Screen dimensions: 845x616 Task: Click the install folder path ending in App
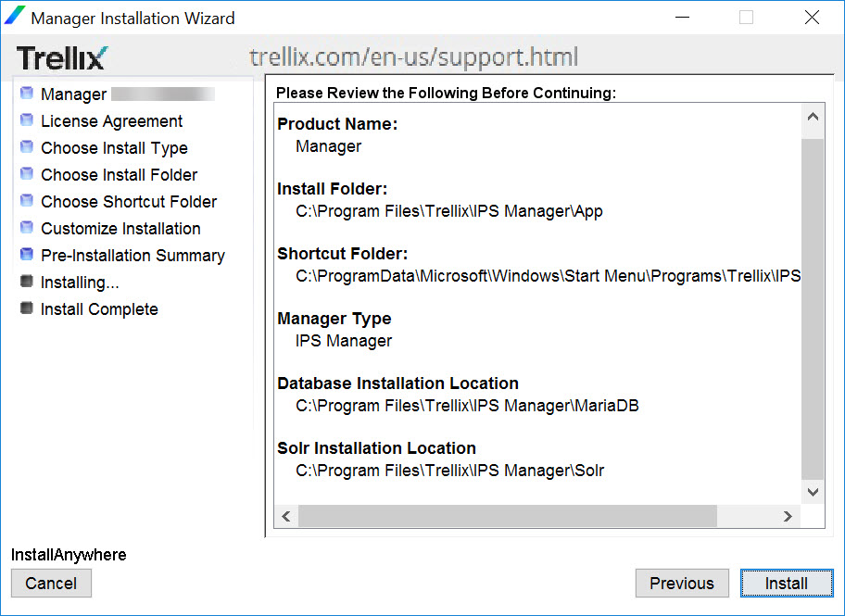(x=448, y=211)
